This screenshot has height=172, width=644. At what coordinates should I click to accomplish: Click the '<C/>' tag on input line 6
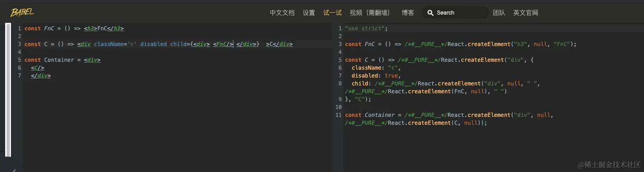37,68
